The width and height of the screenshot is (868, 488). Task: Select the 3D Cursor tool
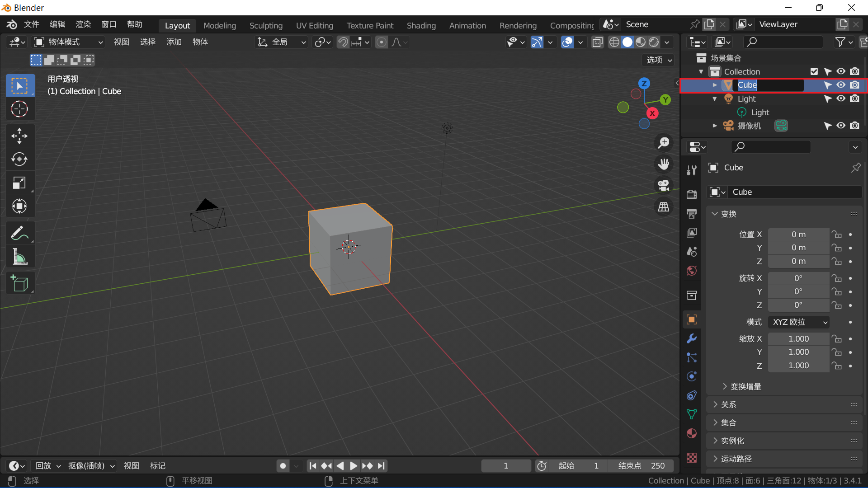coord(20,109)
